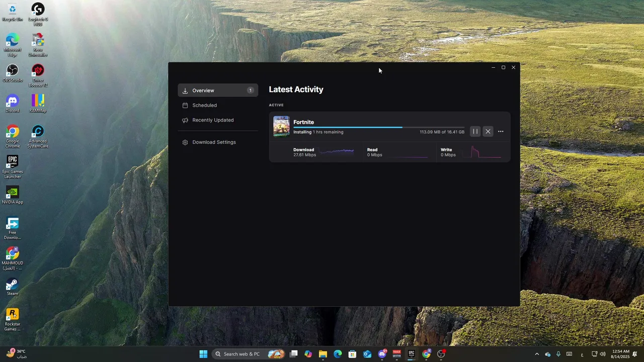This screenshot has height=362, width=644.
Task: Select the Rockstar Games desktop icon
Action: [12, 320]
